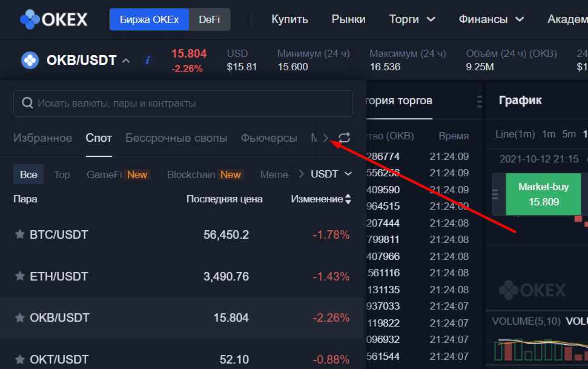Click the OKT/USDT price 52.10

(x=234, y=359)
